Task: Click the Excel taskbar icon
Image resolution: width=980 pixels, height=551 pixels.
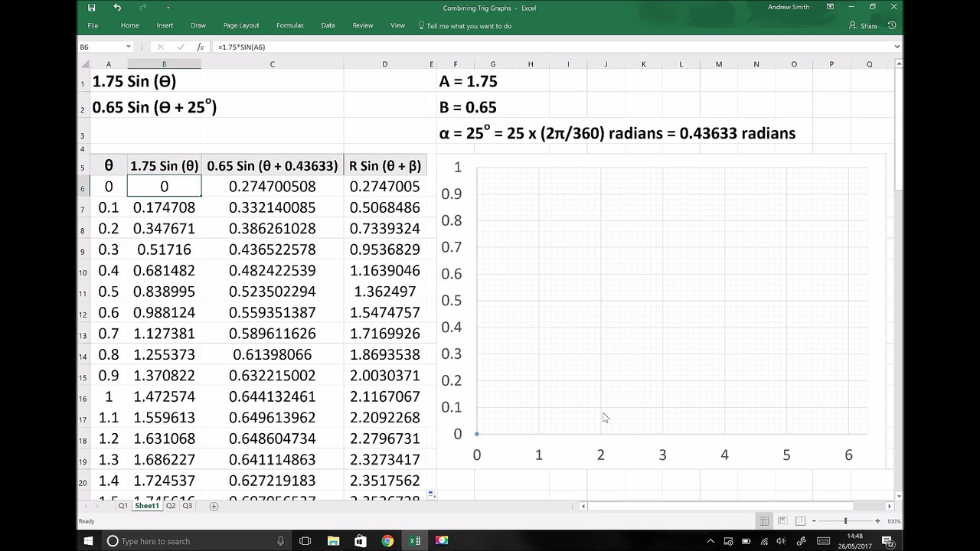Action: point(414,541)
